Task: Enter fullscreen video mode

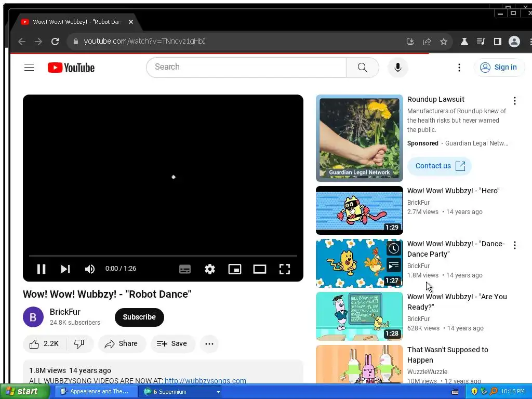Action: (285, 269)
